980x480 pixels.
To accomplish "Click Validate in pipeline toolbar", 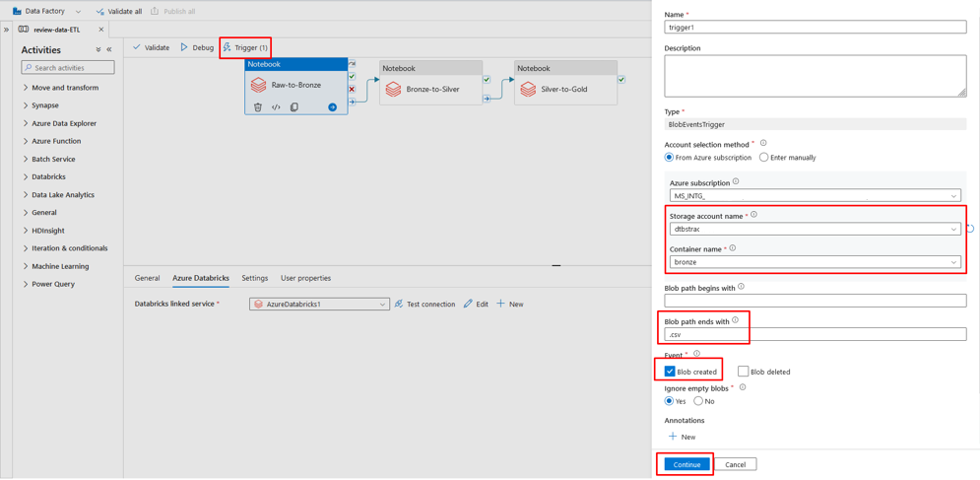I will click(152, 47).
